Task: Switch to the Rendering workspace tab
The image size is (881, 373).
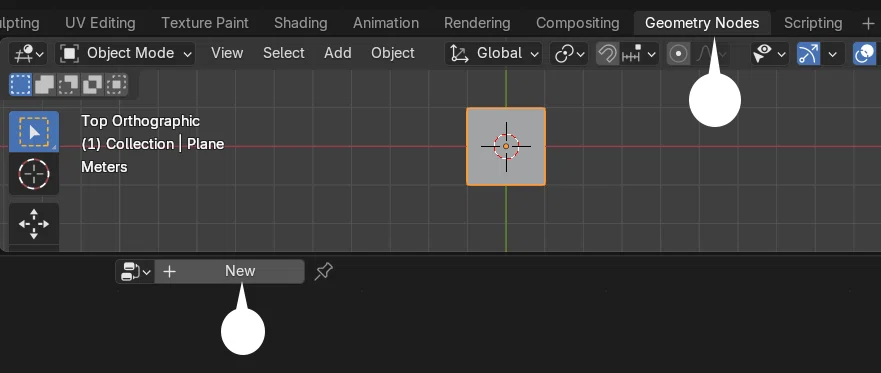Action: (477, 23)
